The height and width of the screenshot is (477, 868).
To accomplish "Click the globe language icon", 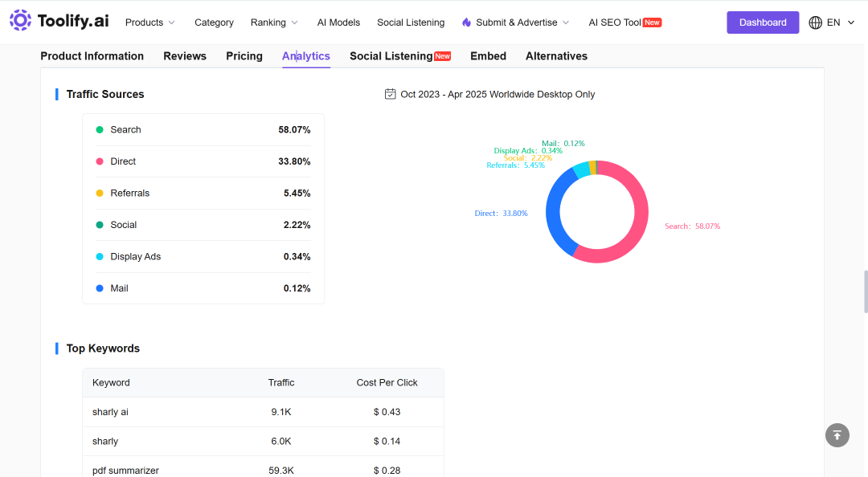I will [816, 22].
